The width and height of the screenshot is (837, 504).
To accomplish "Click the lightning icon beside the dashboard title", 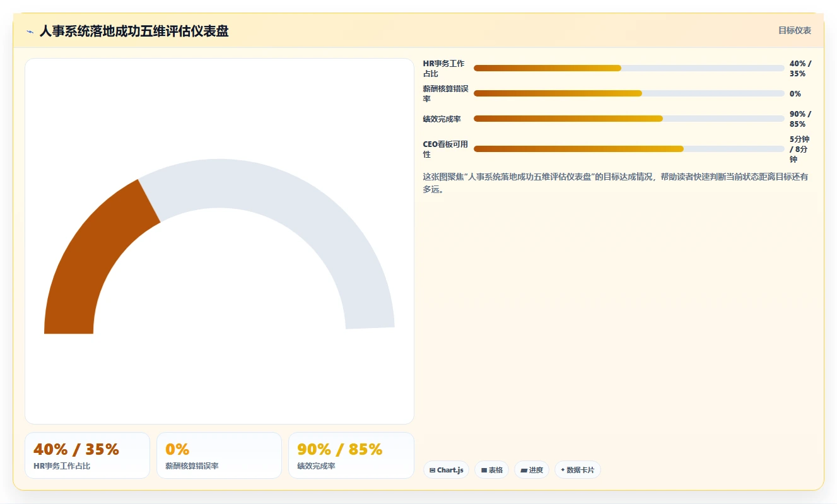I will [x=30, y=32].
